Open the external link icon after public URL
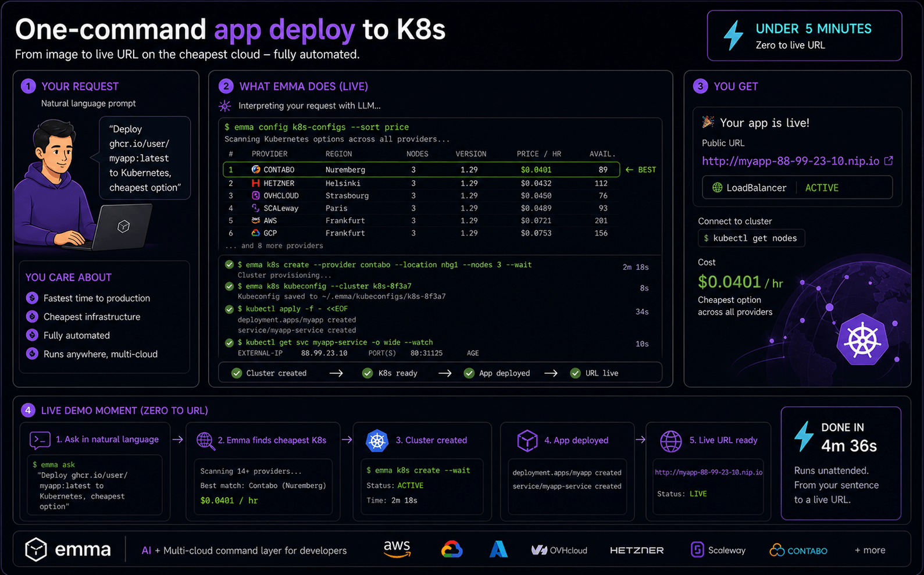The width and height of the screenshot is (924, 575). (889, 160)
